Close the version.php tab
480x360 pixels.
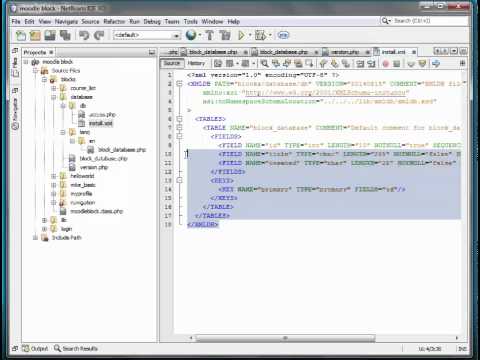[367, 52]
